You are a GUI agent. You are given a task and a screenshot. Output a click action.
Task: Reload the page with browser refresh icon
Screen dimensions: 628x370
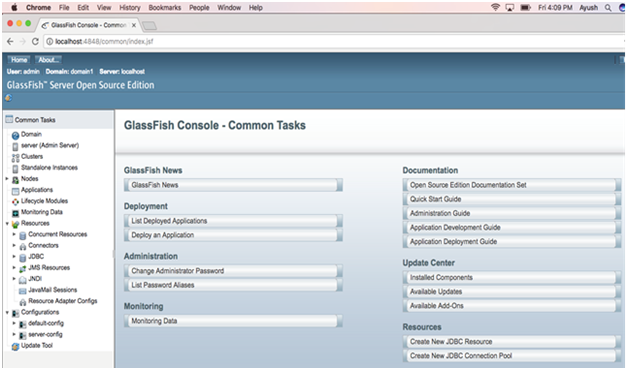35,41
